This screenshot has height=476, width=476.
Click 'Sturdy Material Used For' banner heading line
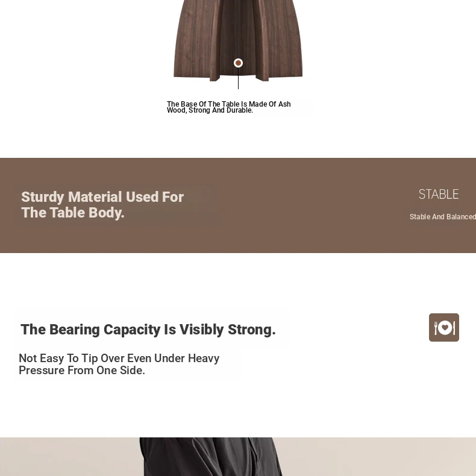point(102,196)
